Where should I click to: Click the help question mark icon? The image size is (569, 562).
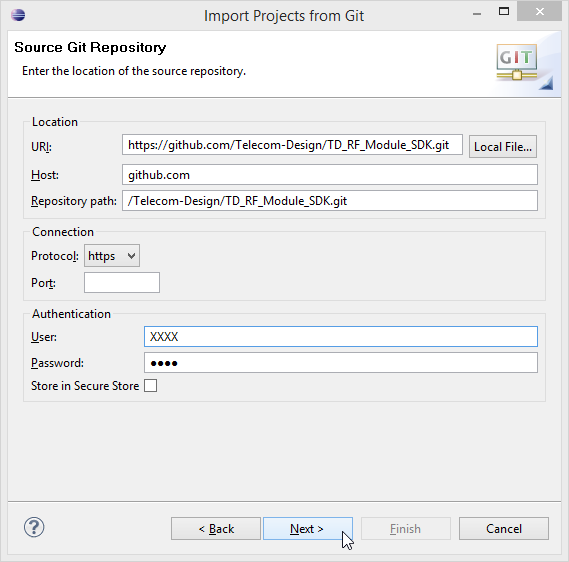tap(34, 527)
